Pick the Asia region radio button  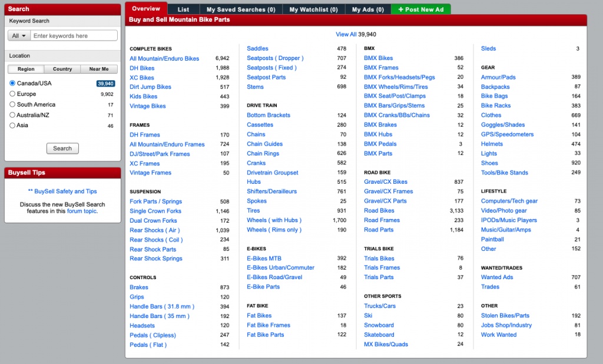click(x=12, y=126)
